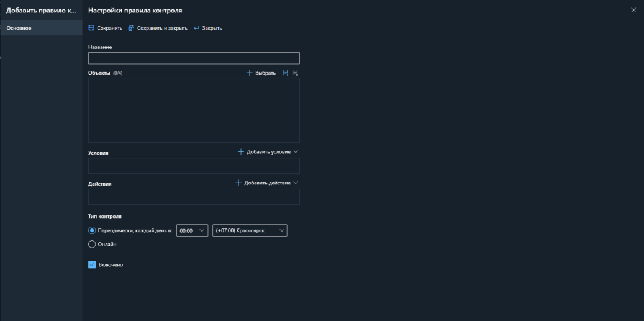The width and height of the screenshot is (644, 321).
Task: Expand the chevron next to Добавить действие
Action: pos(296,183)
